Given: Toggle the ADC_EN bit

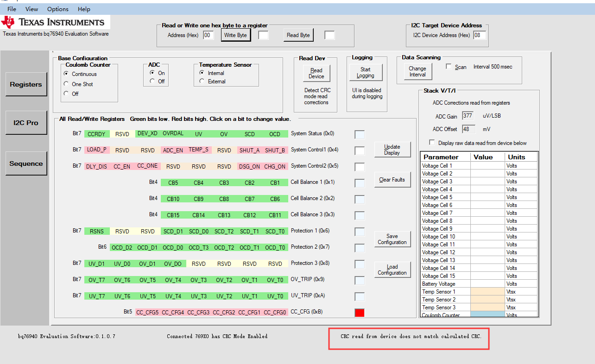Looking at the screenshot, I should (x=173, y=150).
